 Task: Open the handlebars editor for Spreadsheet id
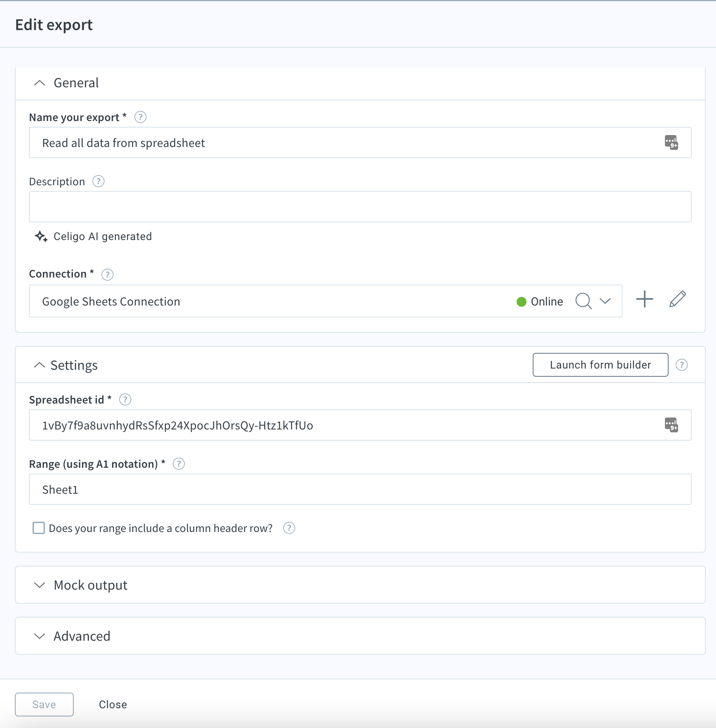click(671, 425)
